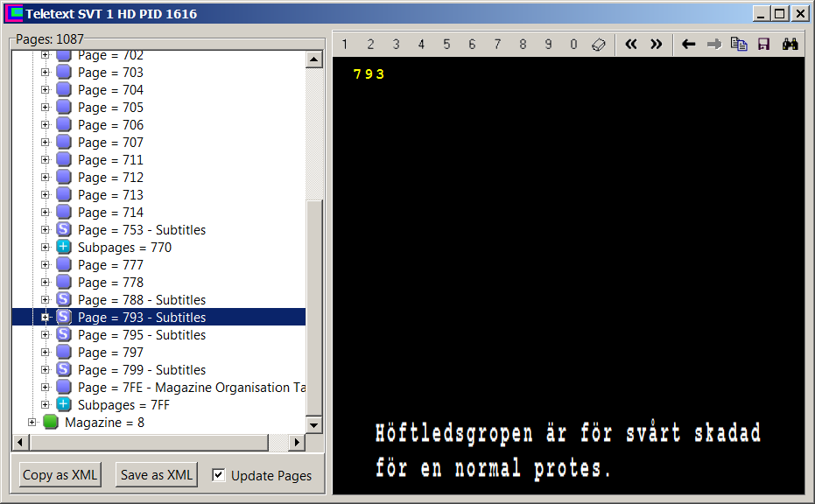
Task: Click digit 3 in the page toolbar
Action: pos(396,44)
